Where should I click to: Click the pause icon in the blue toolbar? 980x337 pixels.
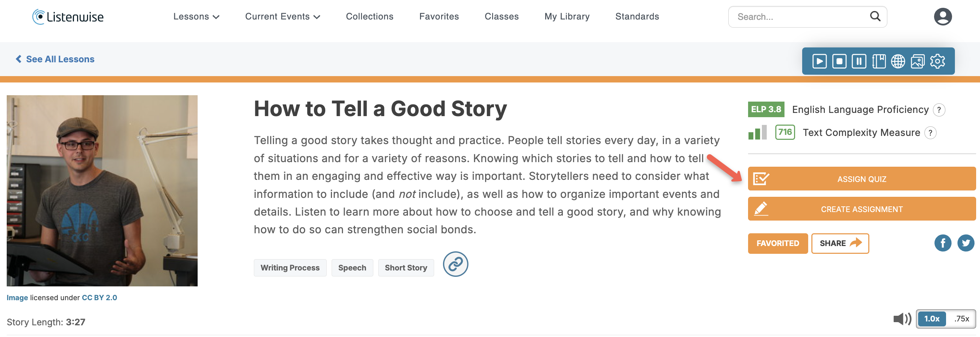[859, 61]
